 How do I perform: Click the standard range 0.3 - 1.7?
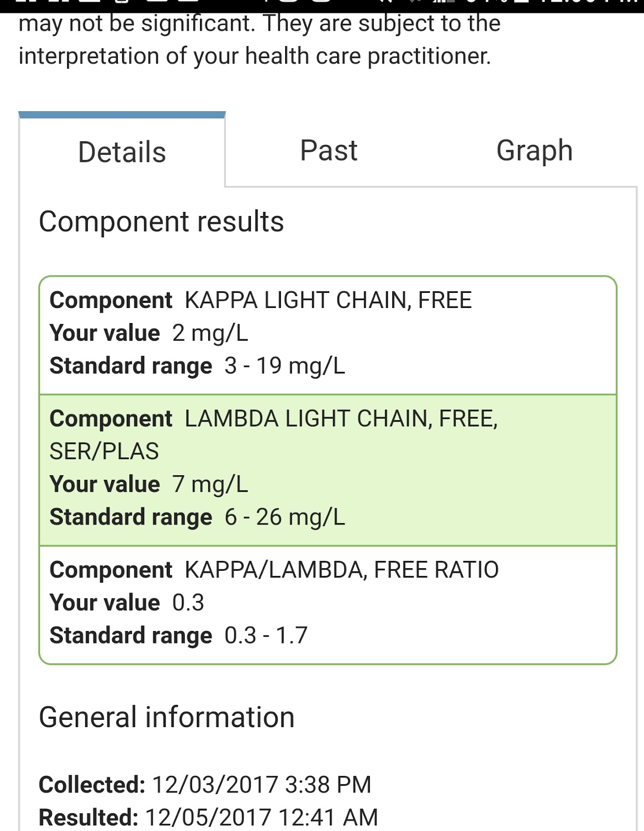point(266,635)
